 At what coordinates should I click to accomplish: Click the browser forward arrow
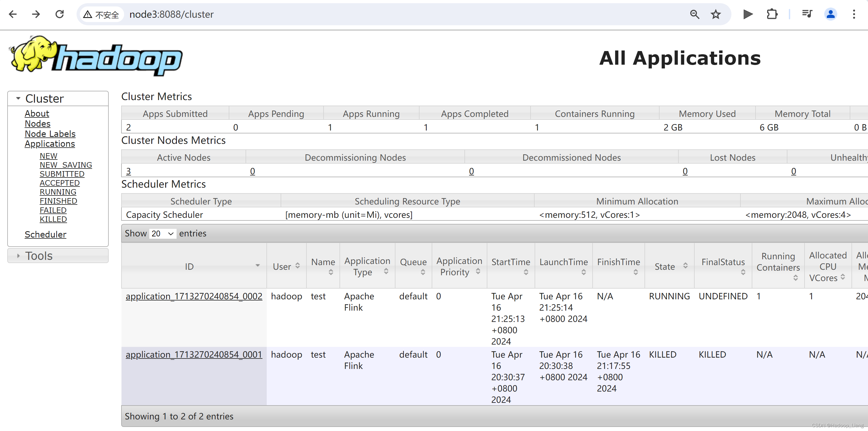(x=36, y=14)
